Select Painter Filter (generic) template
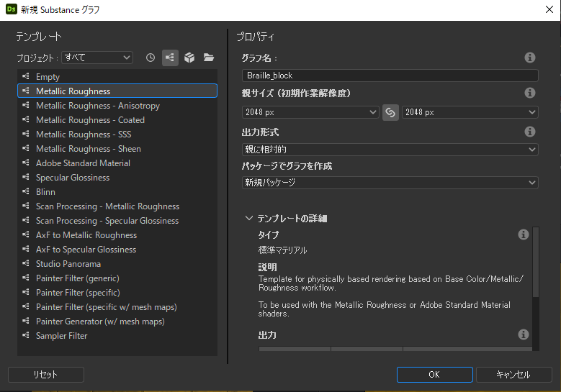Image resolution: width=561 pixels, height=392 pixels. [x=117, y=278]
